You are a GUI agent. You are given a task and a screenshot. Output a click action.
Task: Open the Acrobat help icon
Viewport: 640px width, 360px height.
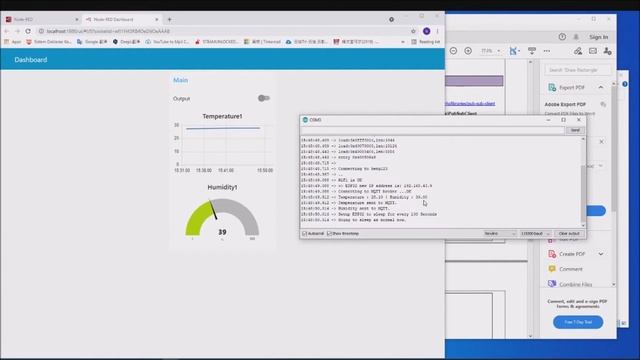(x=562, y=37)
